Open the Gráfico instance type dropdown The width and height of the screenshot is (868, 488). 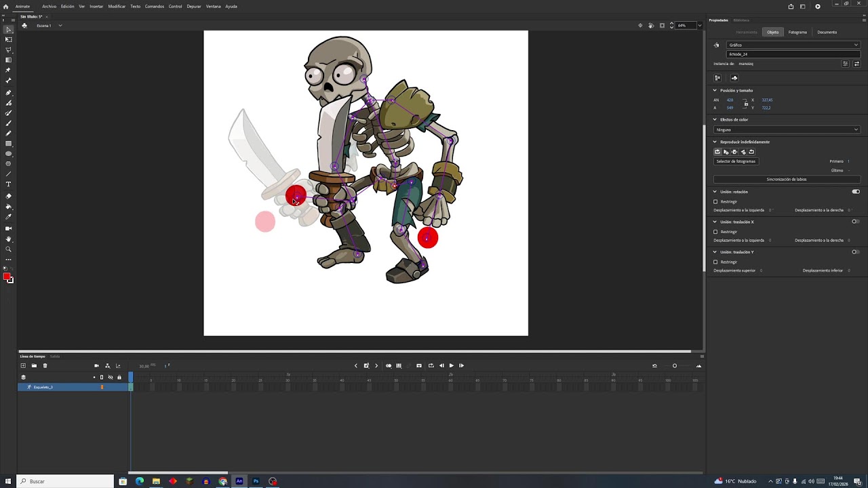(x=793, y=45)
